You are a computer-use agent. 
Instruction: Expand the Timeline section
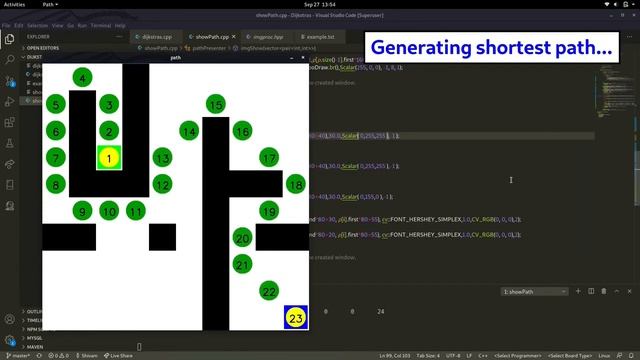pos(32,320)
